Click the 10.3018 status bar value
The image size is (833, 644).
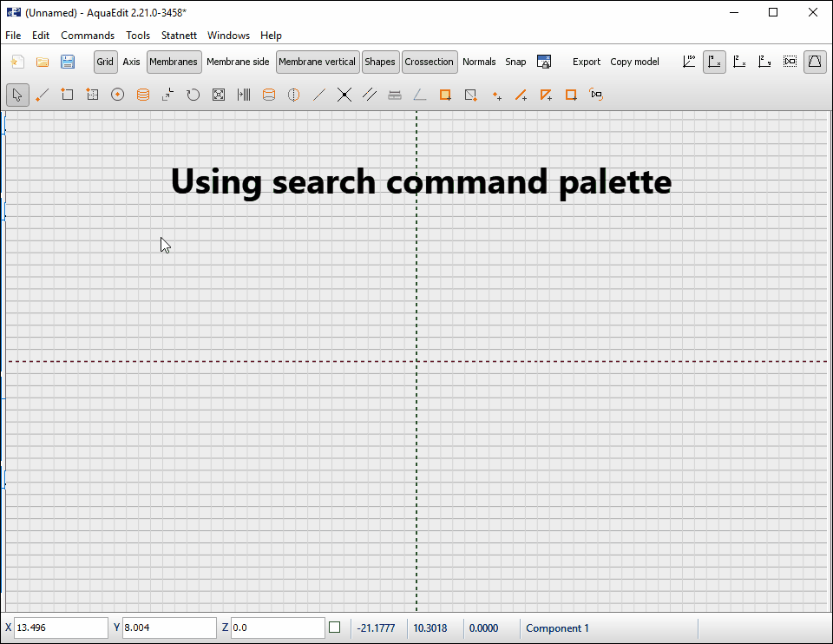click(430, 628)
